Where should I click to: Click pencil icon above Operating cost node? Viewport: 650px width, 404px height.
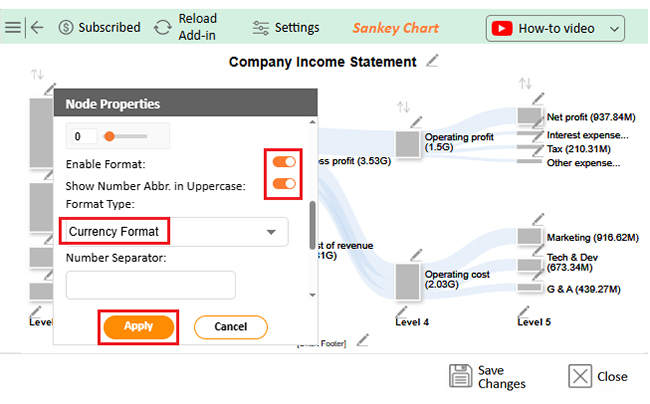point(416,255)
